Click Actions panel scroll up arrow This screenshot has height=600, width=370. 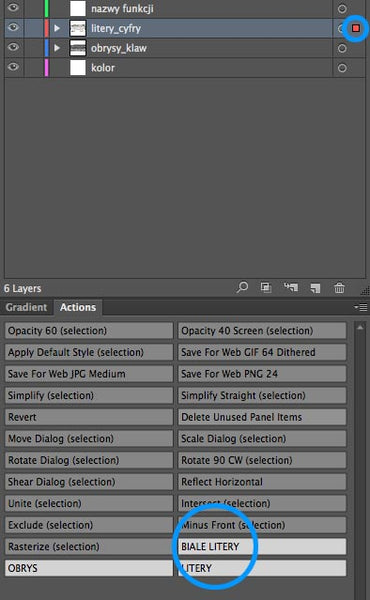click(360, 327)
